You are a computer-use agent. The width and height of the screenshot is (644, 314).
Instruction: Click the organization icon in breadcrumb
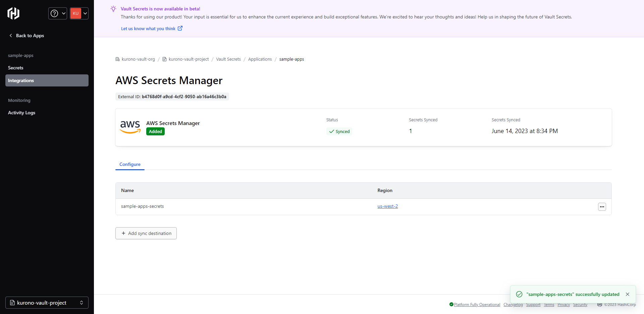pos(117,59)
